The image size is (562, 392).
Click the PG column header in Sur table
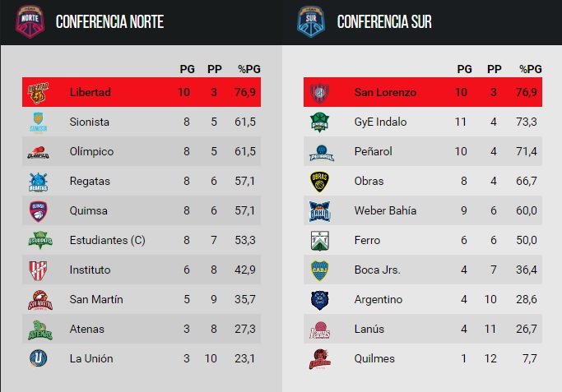[465, 68]
